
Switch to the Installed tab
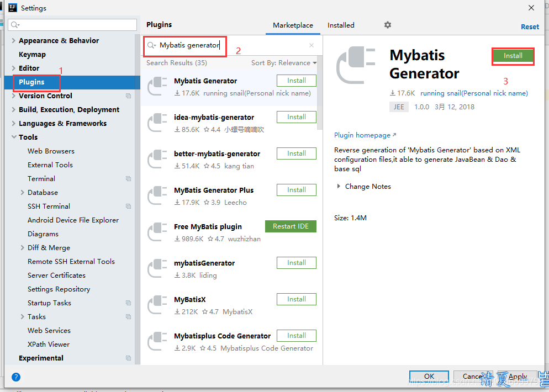pos(341,25)
